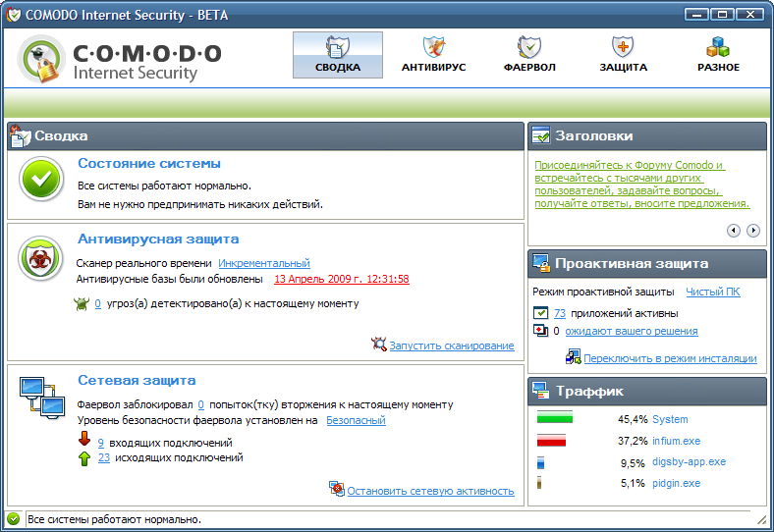Image resolution: width=774 pixels, height=532 pixels.
Task: Open the Инкрементальный scanner mode link
Action: pyautogui.click(x=264, y=263)
